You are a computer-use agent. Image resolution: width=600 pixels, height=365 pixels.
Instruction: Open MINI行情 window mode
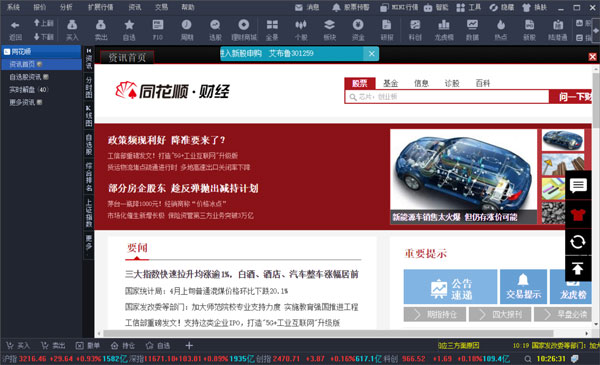(399, 7)
